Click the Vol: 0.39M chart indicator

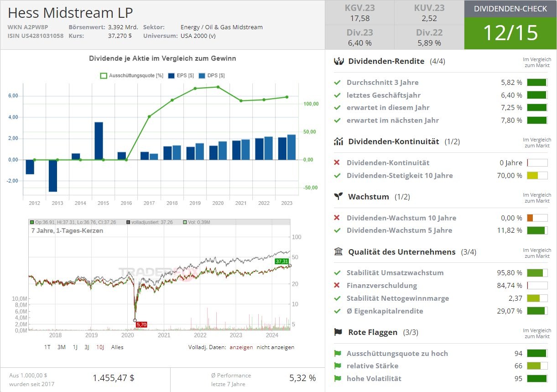[198, 222]
